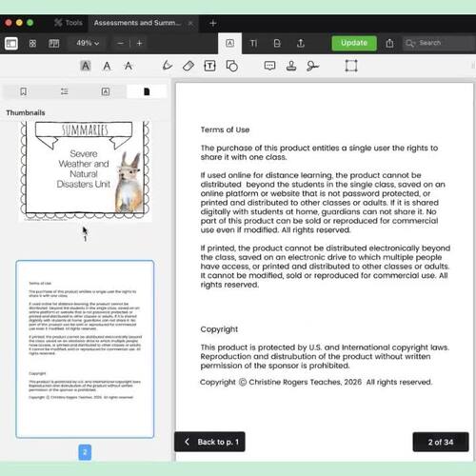Screen dimensions: 476x476
Task: Select the shapes tool
Action: [232, 66]
